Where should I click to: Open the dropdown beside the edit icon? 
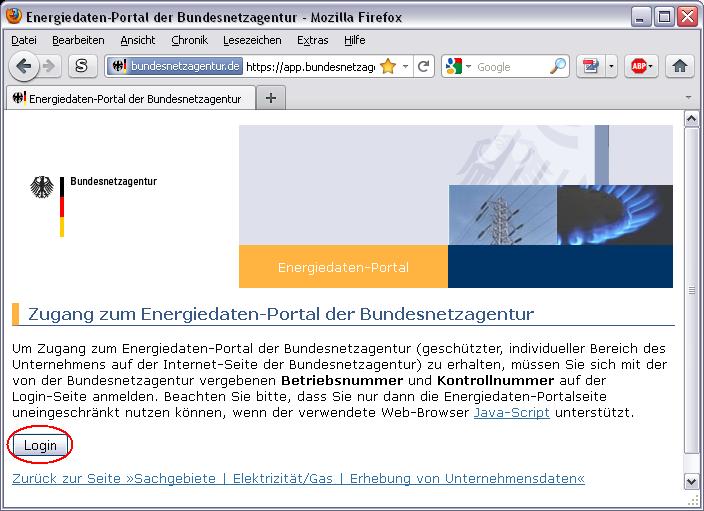[x=611, y=66]
